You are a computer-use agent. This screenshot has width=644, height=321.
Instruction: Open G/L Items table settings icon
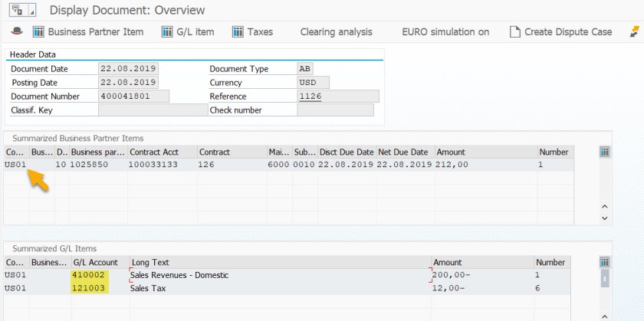[x=605, y=262]
